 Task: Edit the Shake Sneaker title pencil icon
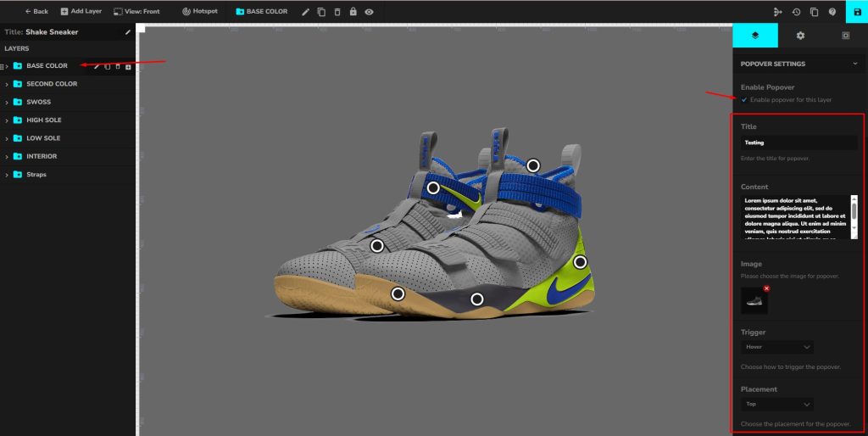[128, 32]
